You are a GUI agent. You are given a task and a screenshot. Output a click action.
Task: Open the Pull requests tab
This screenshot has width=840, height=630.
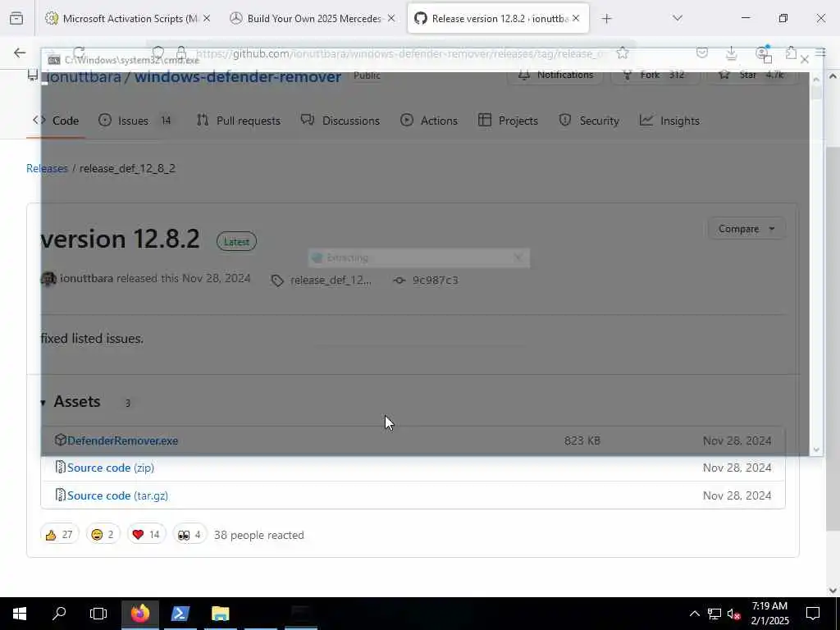(x=239, y=121)
